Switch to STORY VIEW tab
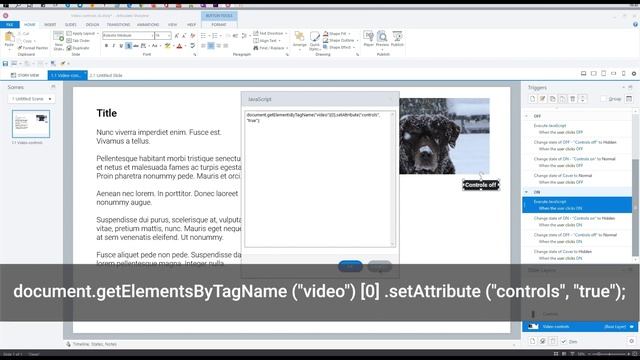 (x=25, y=75)
